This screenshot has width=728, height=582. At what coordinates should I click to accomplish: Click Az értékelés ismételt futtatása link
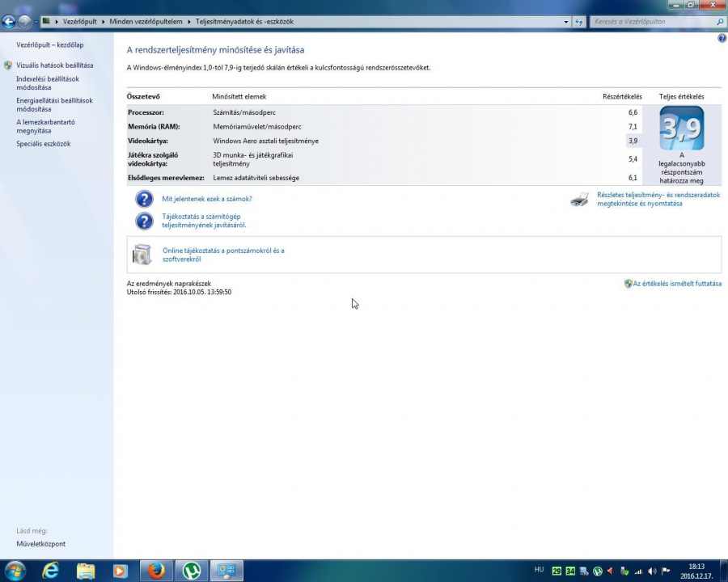click(x=677, y=284)
